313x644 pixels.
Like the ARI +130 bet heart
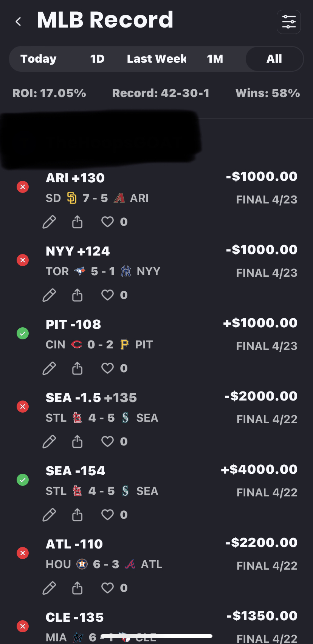(x=107, y=222)
